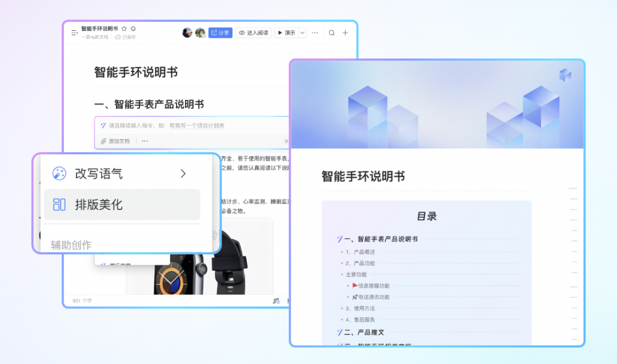Open second collaborator avatar
Image resolution: width=617 pixels, height=364 pixels.
tap(200, 33)
